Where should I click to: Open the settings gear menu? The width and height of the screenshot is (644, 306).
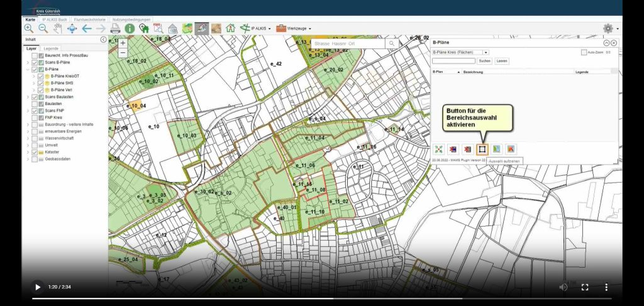(608, 28)
